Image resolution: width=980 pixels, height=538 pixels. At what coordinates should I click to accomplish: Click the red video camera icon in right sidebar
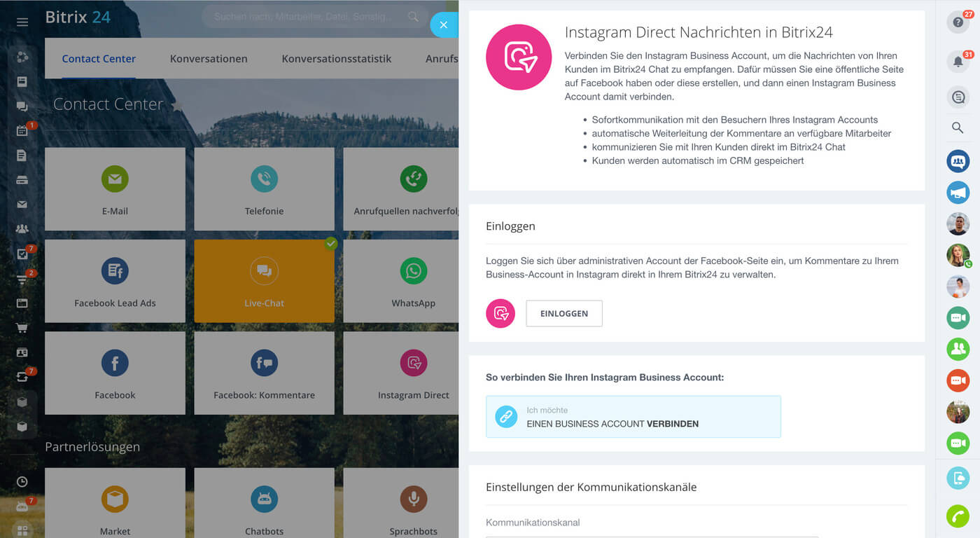coord(958,380)
